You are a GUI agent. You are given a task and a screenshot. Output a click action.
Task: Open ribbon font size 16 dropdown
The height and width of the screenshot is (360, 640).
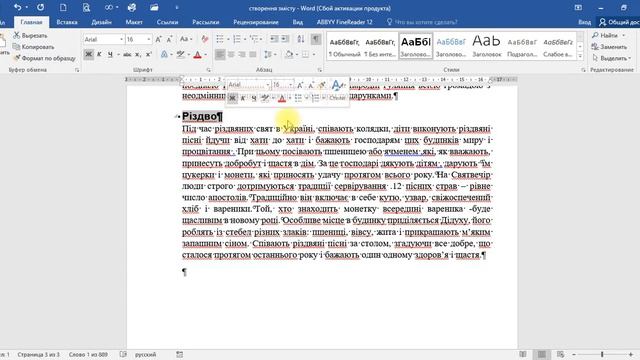(x=148, y=39)
